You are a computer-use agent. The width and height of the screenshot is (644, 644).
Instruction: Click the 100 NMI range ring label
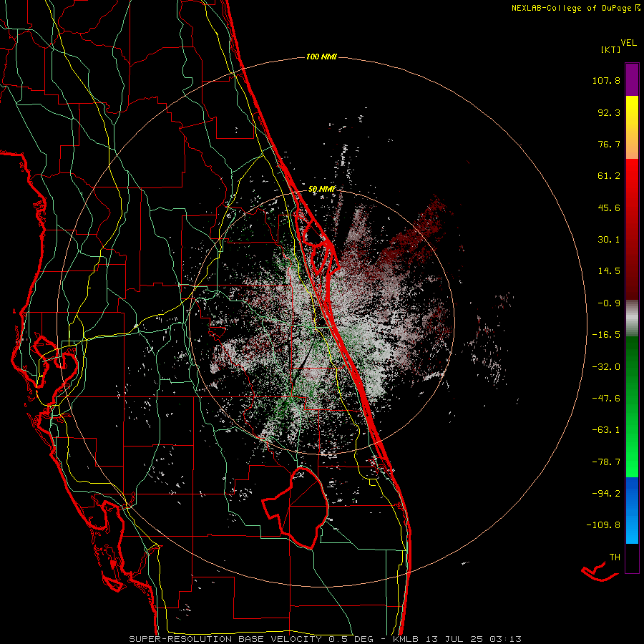[x=321, y=57]
